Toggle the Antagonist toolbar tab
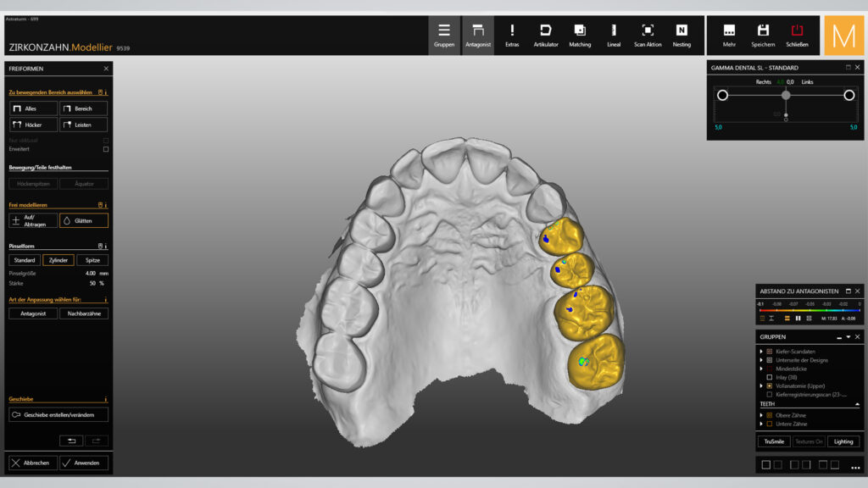This screenshot has height=488, width=868. coord(478,35)
